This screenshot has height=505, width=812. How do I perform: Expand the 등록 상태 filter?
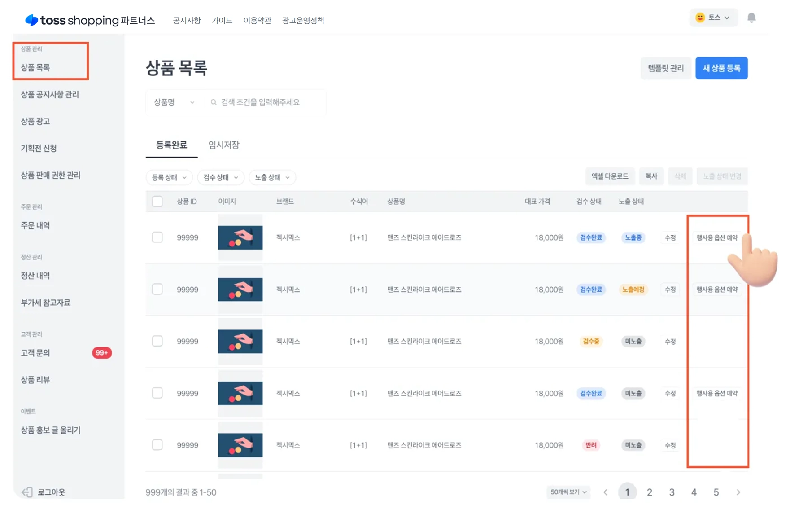[x=169, y=177]
